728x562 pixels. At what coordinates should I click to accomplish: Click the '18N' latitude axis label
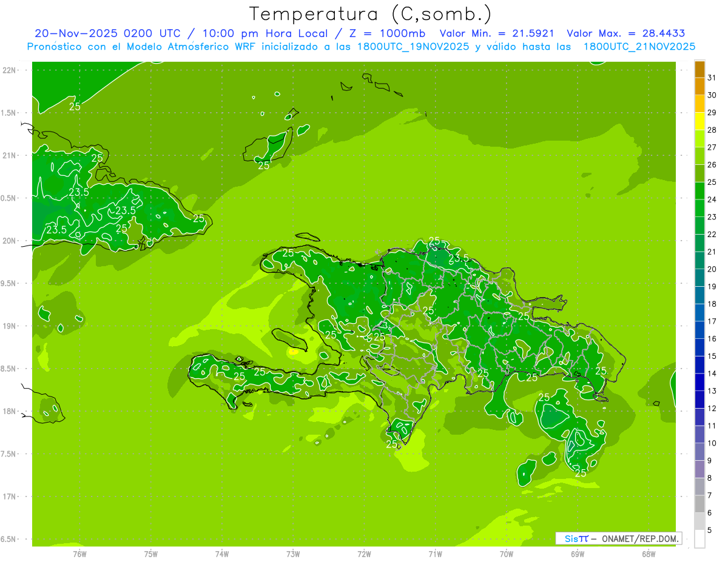[x=10, y=412]
